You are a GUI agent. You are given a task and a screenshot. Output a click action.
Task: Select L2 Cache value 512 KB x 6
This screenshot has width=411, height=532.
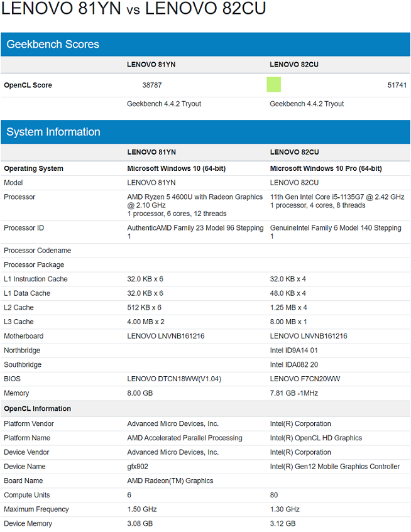click(x=145, y=307)
